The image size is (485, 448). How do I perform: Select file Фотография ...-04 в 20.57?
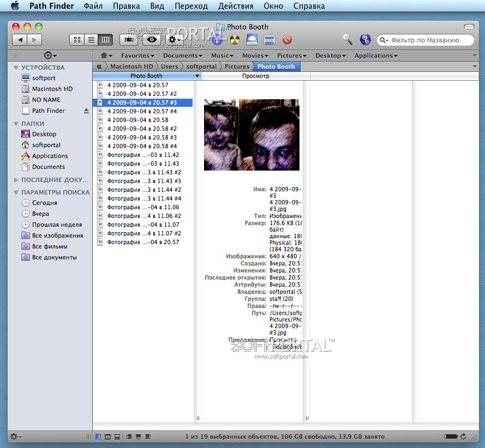coord(142,242)
